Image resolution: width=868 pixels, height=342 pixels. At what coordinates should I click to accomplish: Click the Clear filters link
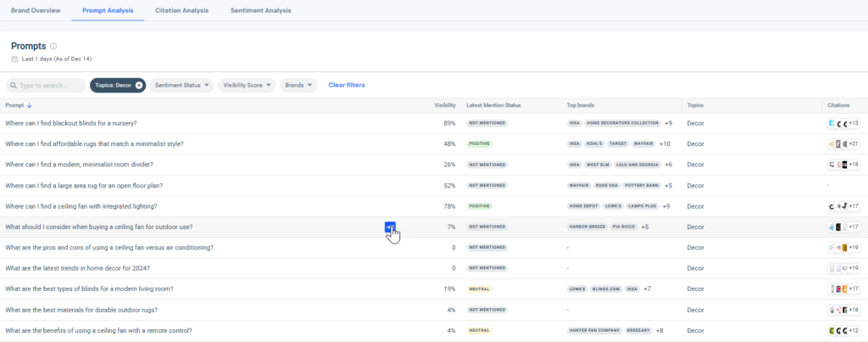(347, 86)
